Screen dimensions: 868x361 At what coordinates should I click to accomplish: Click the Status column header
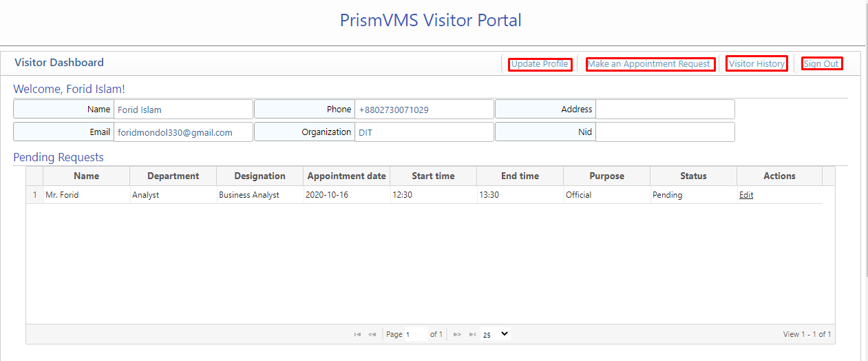pyautogui.click(x=693, y=176)
